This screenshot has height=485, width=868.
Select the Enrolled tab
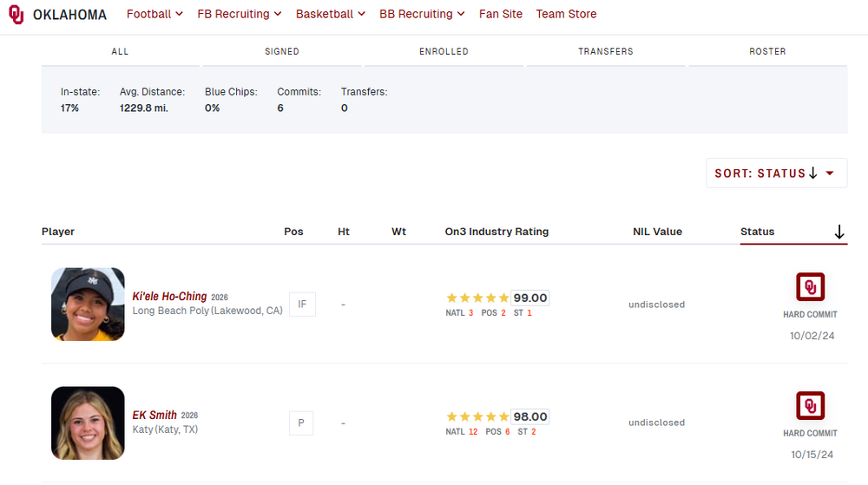[x=444, y=52]
